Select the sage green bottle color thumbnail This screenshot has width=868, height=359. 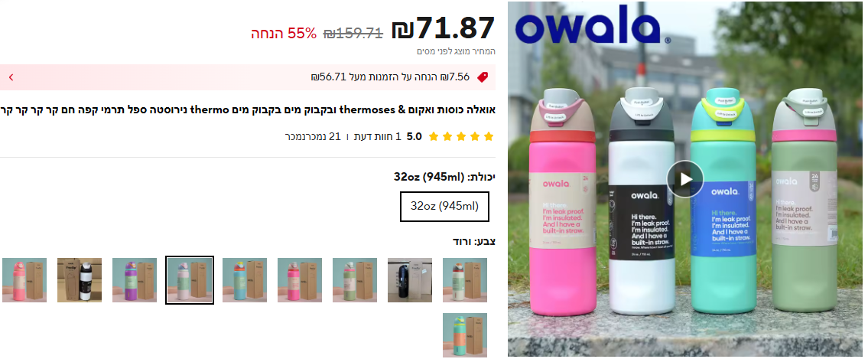[x=355, y=280]
